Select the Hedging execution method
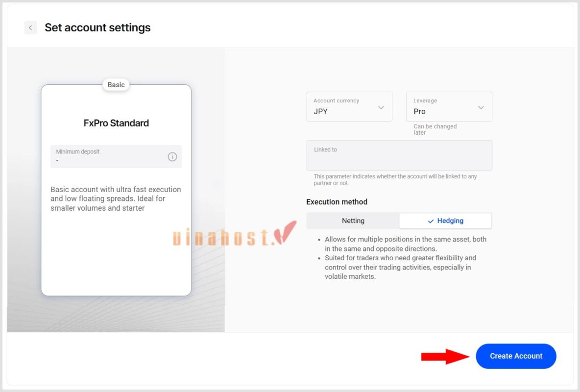580x392 pixels. coord(445,220)
